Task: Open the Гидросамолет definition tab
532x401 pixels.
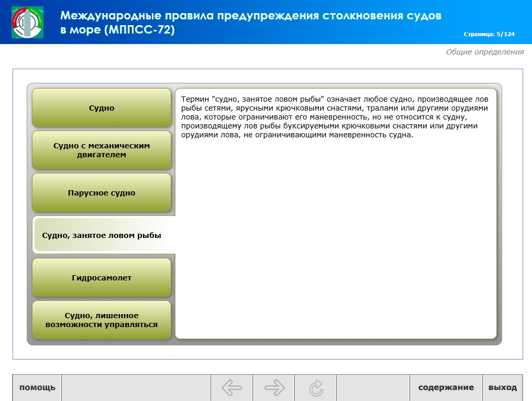Action: [x=102, y=278]
